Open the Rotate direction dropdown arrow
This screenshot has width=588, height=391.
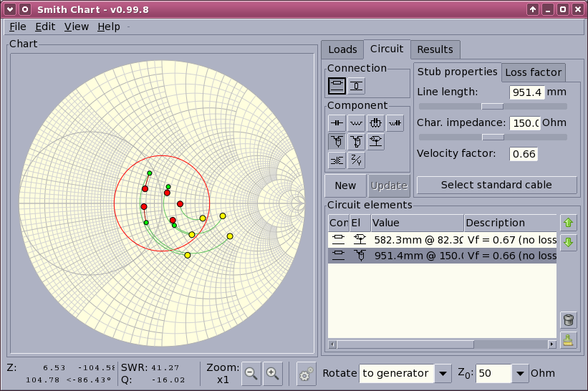(443, 373)
